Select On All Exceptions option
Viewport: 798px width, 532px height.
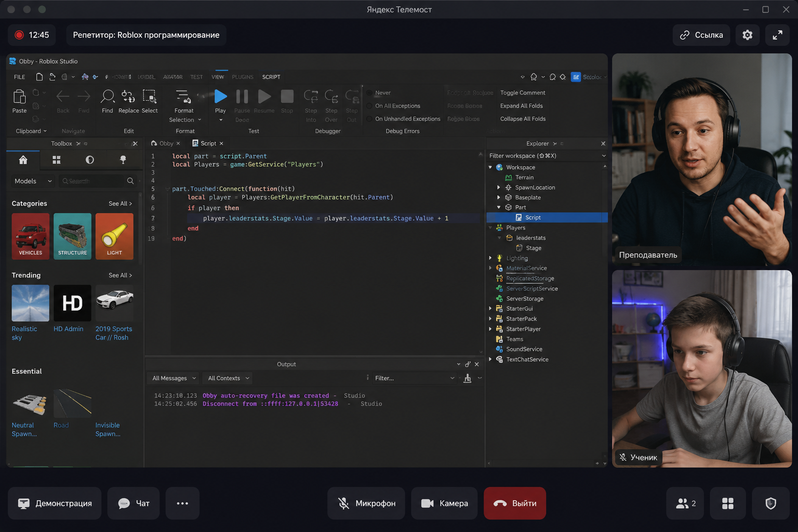[x=393, y=106]
